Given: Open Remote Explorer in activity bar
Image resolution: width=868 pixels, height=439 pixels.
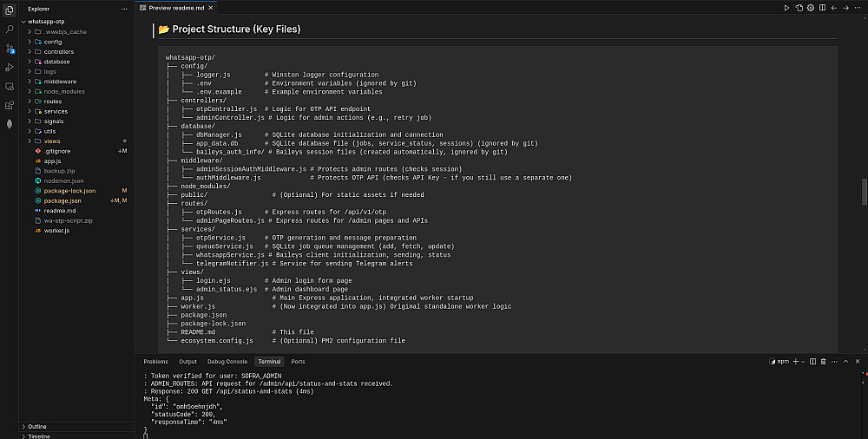Looking at the screenshot, I should (10, 86).
